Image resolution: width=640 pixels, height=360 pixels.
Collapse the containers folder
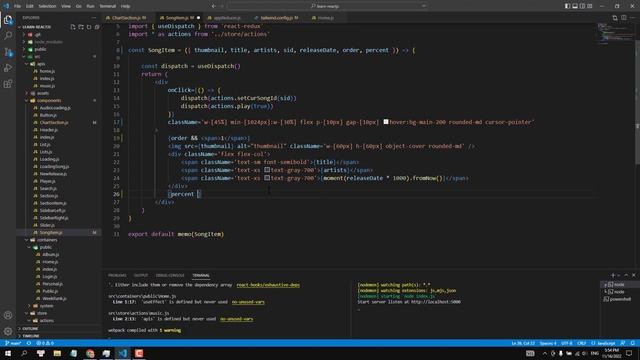click(47, 240)
